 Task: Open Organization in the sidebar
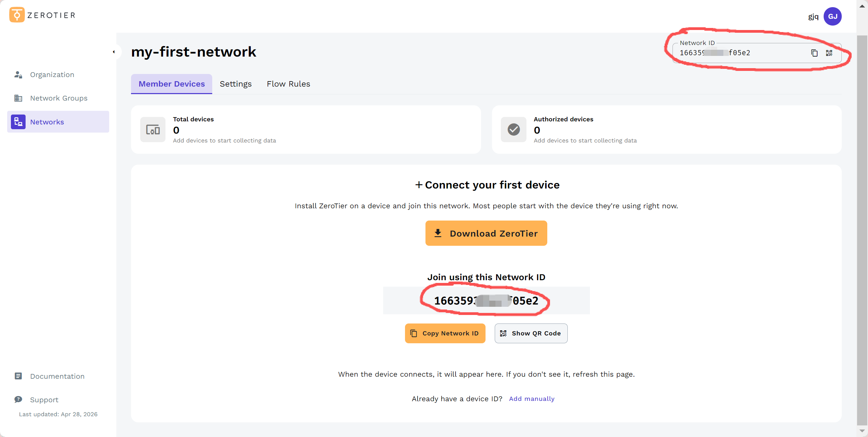pyautogui.click(x=58, y=75)
